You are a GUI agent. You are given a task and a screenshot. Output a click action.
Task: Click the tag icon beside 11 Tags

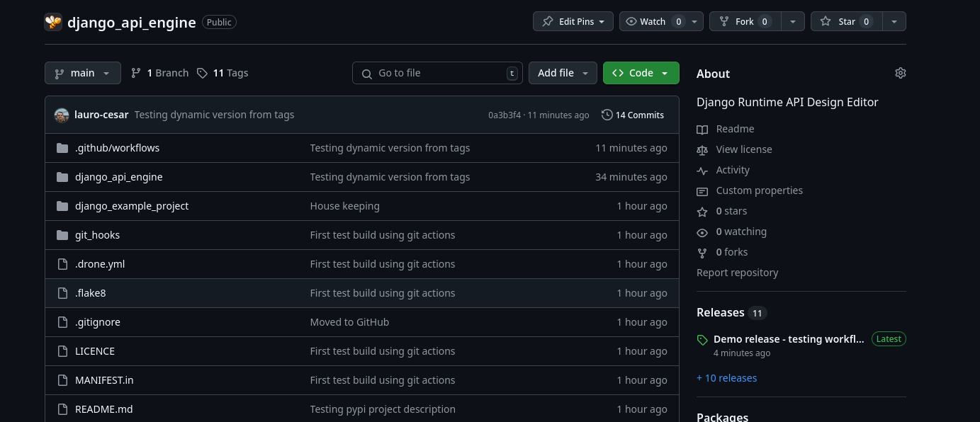point(202,73)
